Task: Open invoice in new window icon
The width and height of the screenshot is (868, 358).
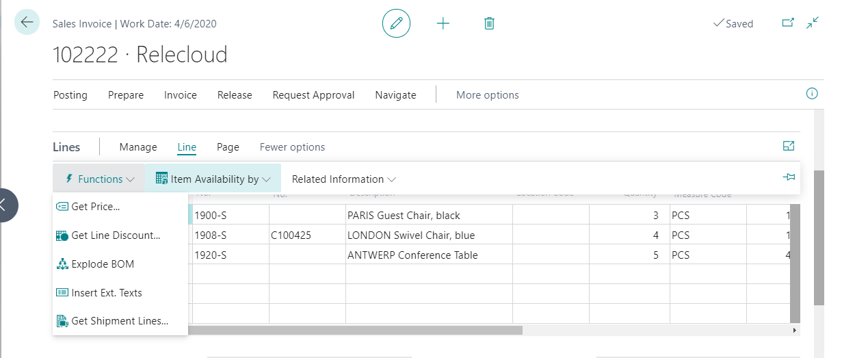Action: (788, 23)
